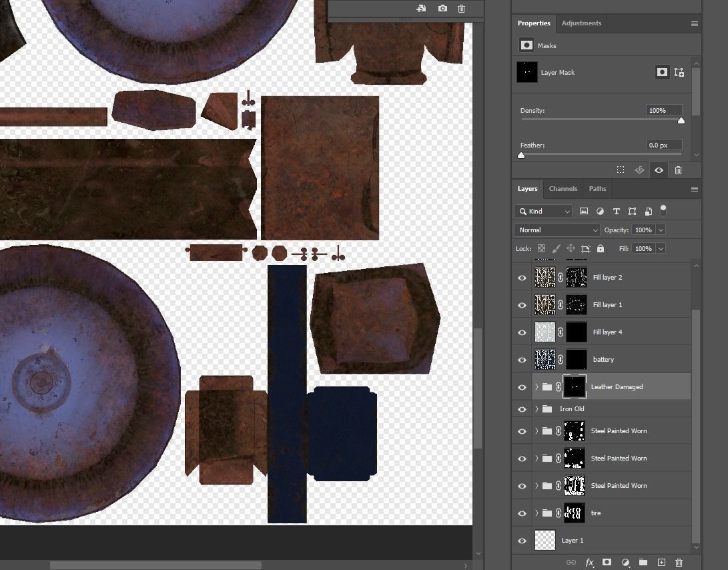Filter layers by adjustment layers icon
728x570 pixels.
pos(600,212)
